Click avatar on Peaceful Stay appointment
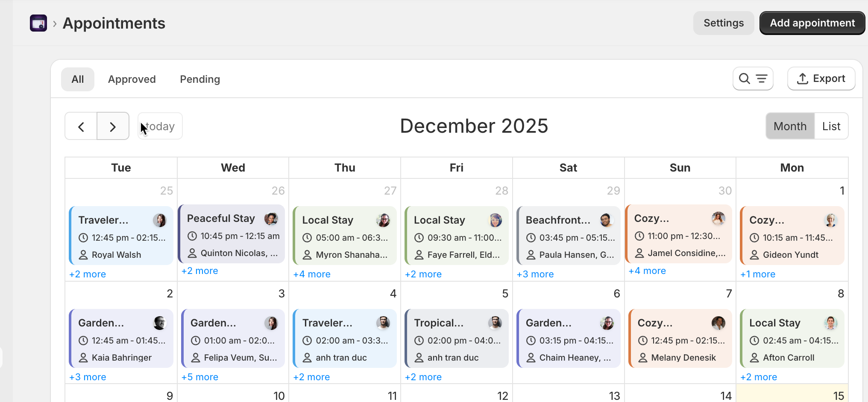 tap(271, 218)
